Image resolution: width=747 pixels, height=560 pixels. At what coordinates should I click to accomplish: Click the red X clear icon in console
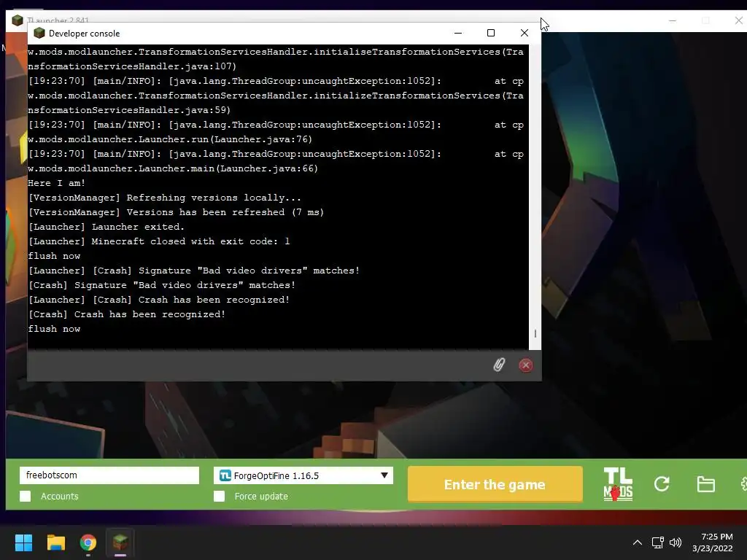click(525, 365)
